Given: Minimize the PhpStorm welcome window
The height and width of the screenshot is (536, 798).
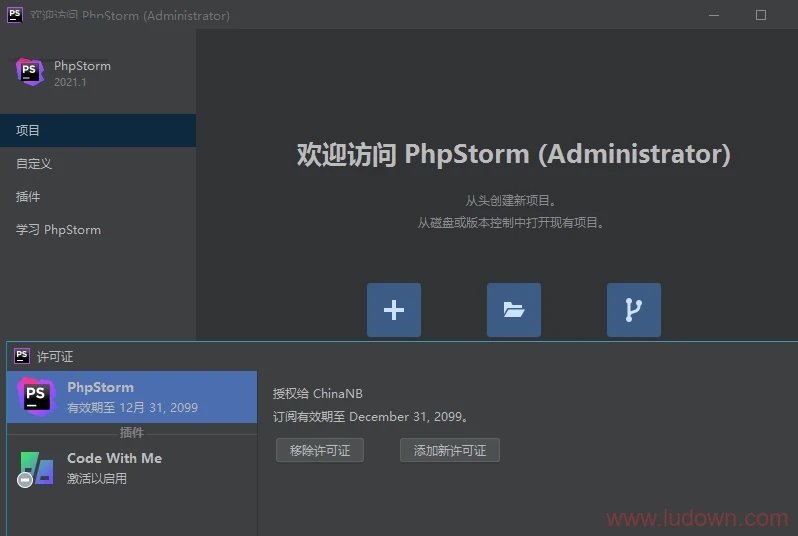Looking at the screenshot, I should click(714, 15).
